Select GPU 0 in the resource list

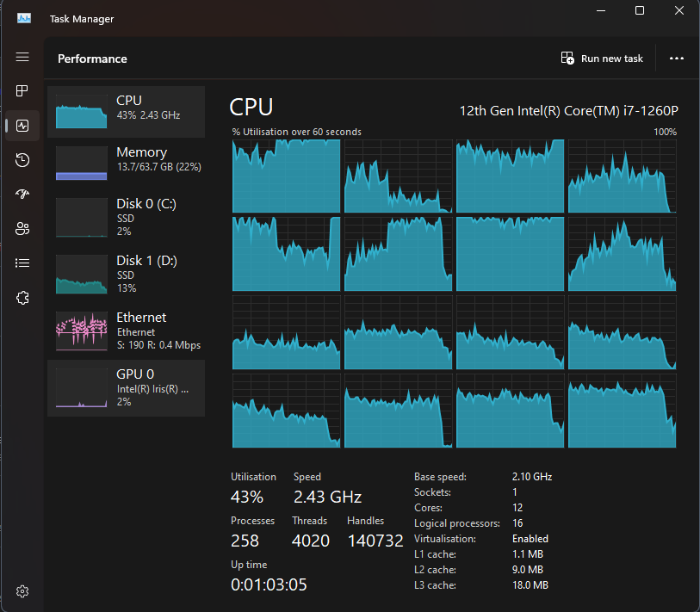(x=127, y=388)
